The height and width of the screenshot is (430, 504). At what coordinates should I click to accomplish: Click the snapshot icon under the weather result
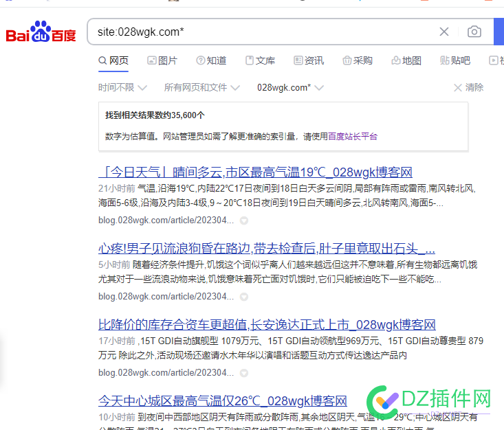point(244,220)
